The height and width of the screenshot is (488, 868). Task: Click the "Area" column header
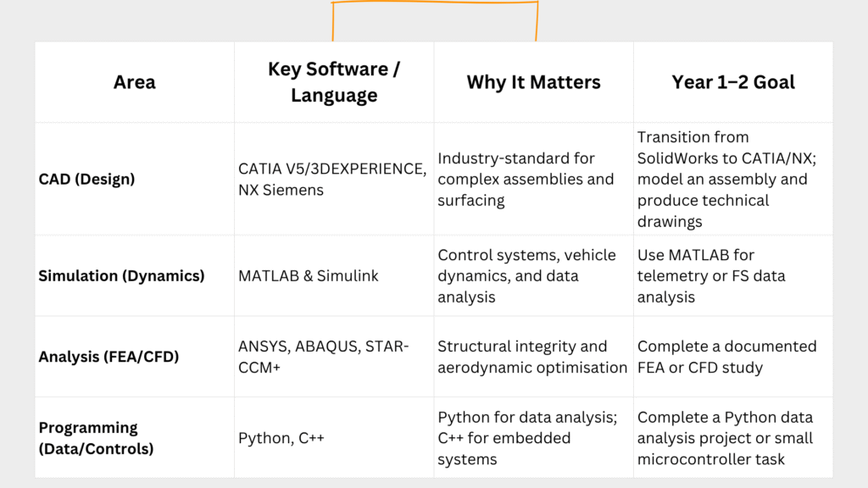click(x=134, y=82)
